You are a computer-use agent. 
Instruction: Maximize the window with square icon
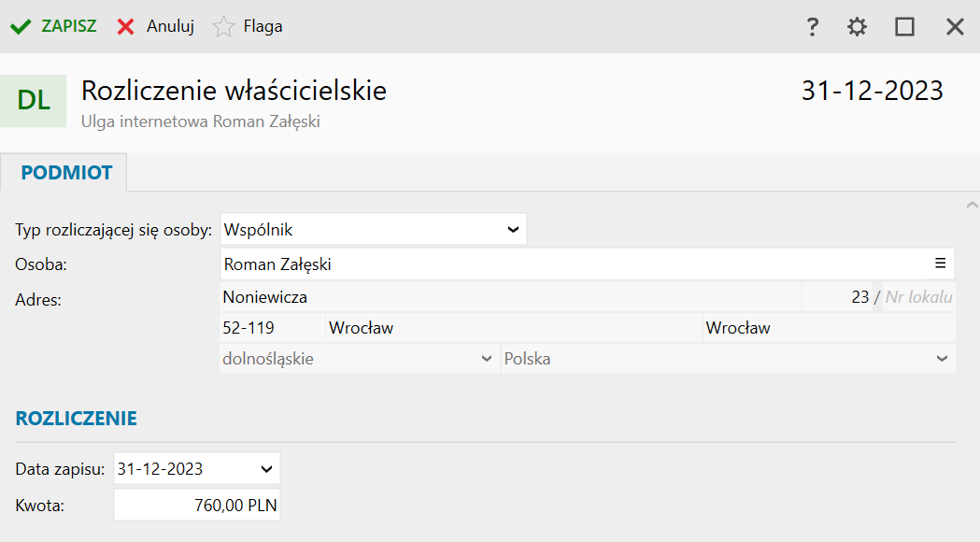(904, 26)
